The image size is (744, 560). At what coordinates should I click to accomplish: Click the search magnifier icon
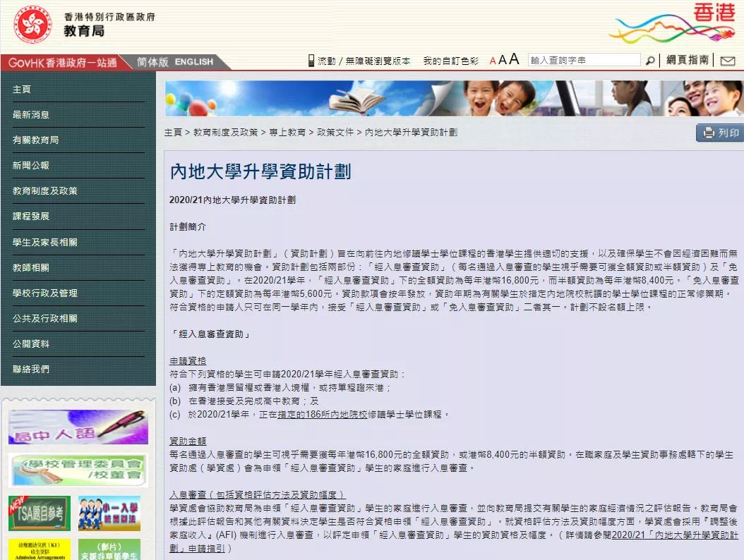point(649,61)
